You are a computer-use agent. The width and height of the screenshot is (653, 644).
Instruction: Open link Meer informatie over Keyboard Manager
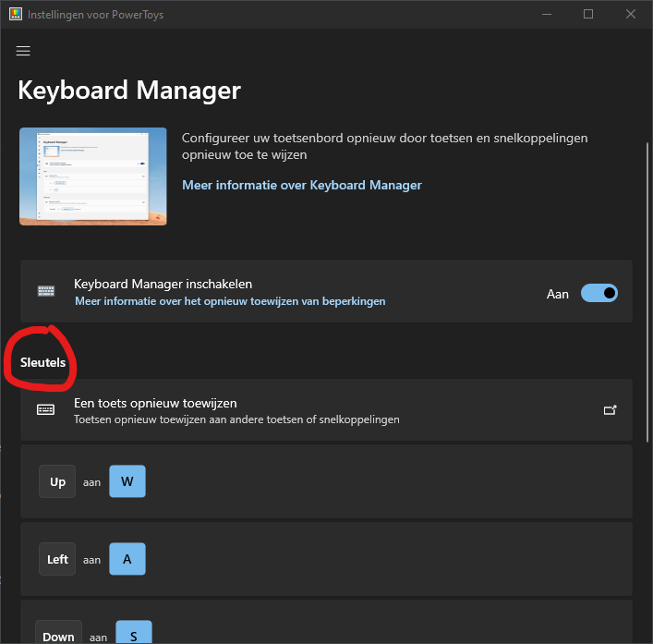point(301,185)
